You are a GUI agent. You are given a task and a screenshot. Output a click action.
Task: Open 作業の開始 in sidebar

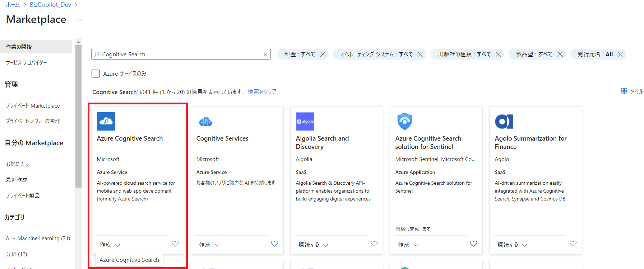point(36,47)
